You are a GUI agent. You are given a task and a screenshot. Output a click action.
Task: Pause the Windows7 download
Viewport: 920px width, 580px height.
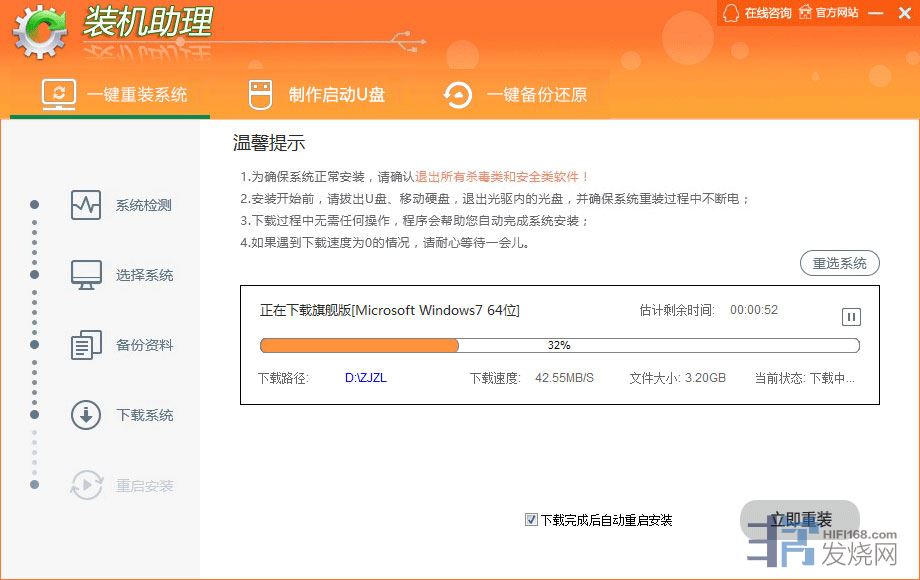850,317
